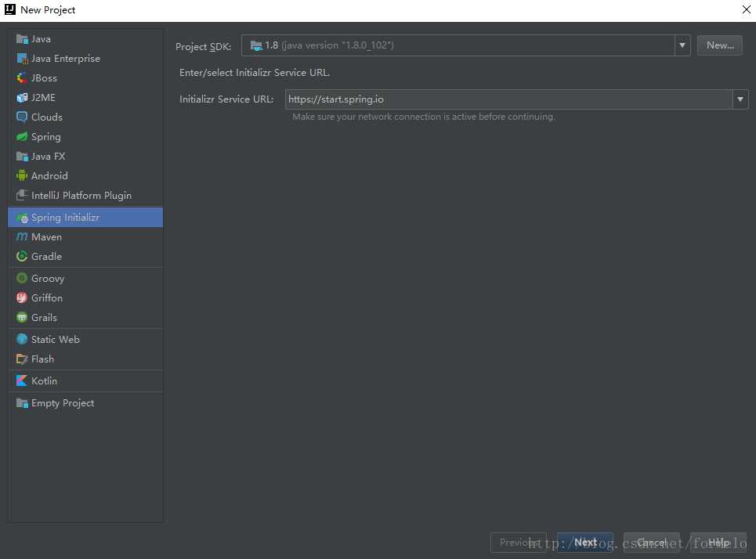This screenshot has width=756, height=559.
Task: Click the Griffon icon
Action: click(22, 298)
